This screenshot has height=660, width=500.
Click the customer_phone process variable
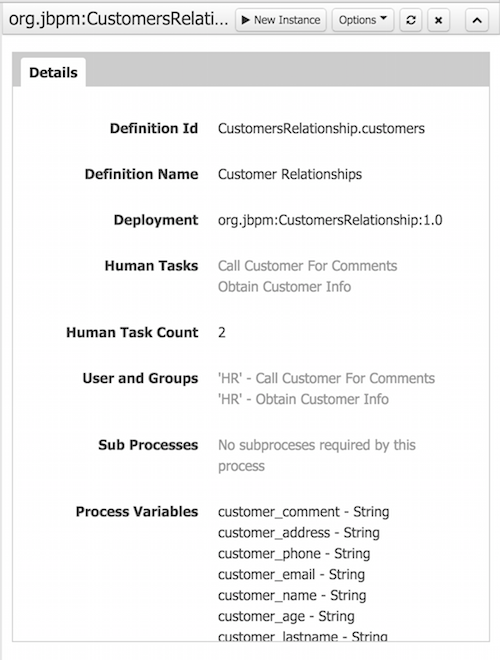pos(294,554)
